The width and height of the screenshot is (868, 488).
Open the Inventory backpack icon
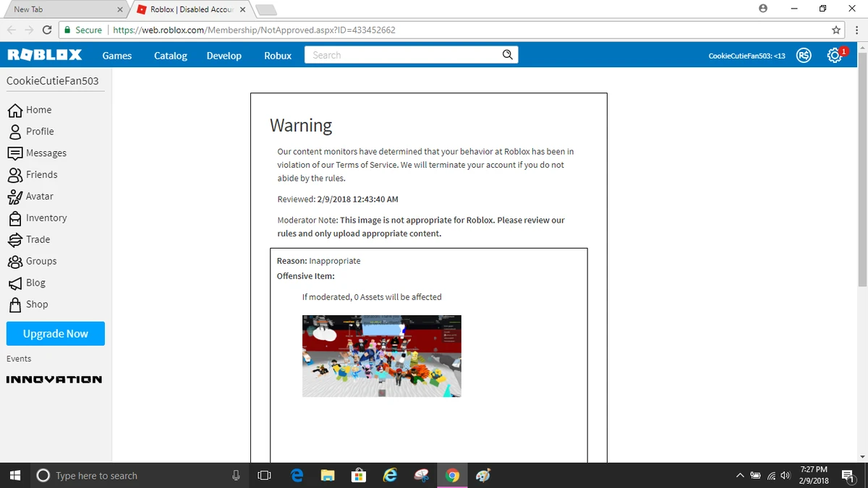14,218
